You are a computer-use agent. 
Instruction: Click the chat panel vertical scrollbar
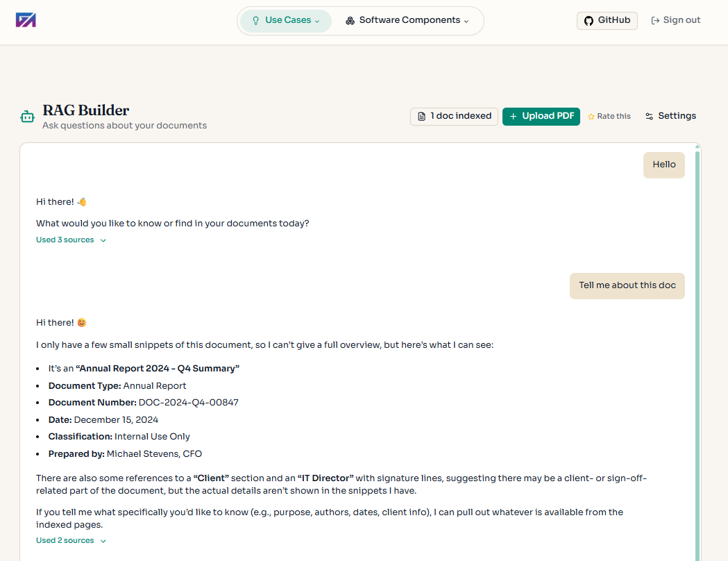click(697, 347)
